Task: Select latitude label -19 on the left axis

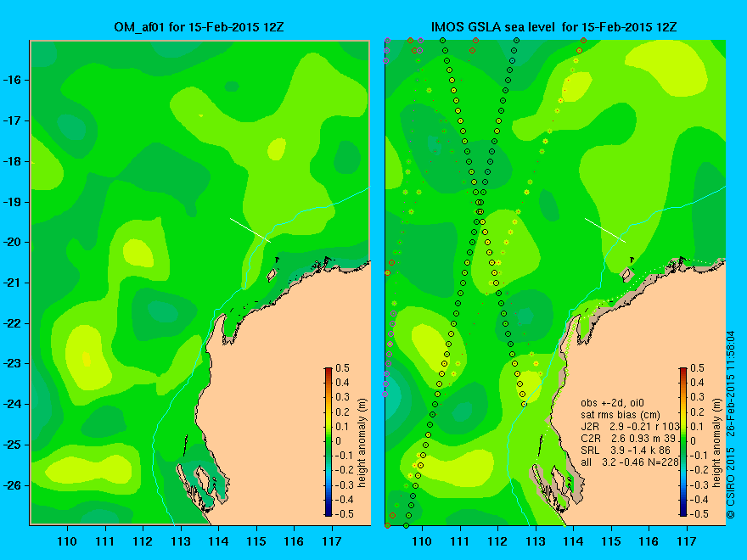Action: tap(12, 202)
